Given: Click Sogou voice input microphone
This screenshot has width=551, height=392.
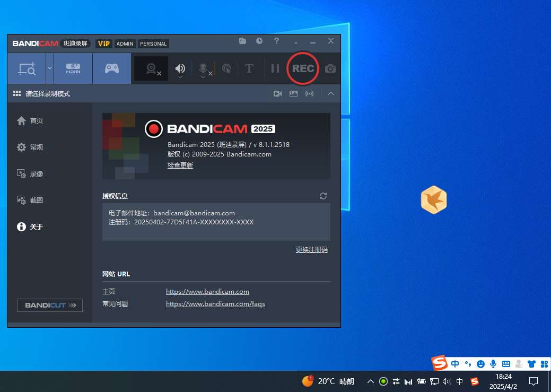Looking at the screenshot, I should tap(493, 364).
